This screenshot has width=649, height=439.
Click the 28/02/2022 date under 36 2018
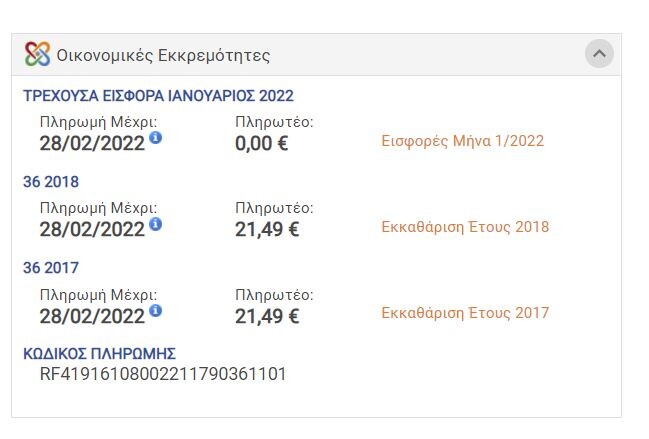[92, 230]
